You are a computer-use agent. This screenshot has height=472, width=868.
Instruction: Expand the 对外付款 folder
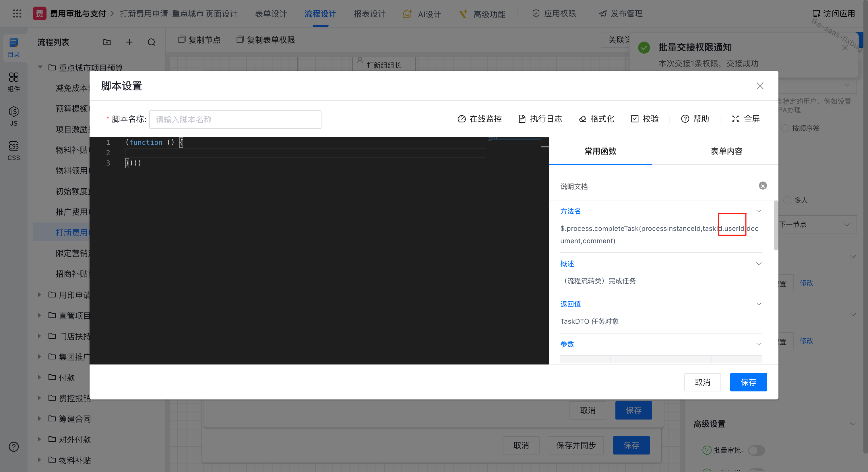tap(39, 439)
